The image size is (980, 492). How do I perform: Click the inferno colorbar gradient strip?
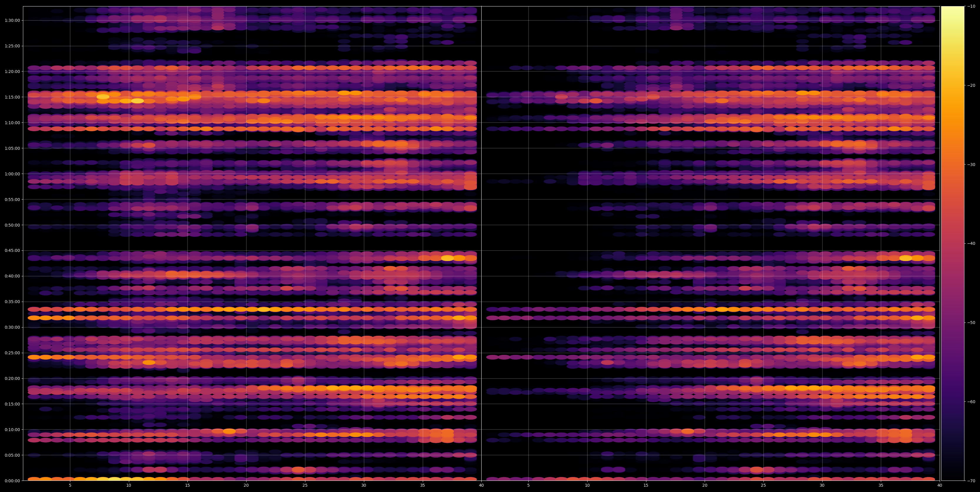pos(953,244)
